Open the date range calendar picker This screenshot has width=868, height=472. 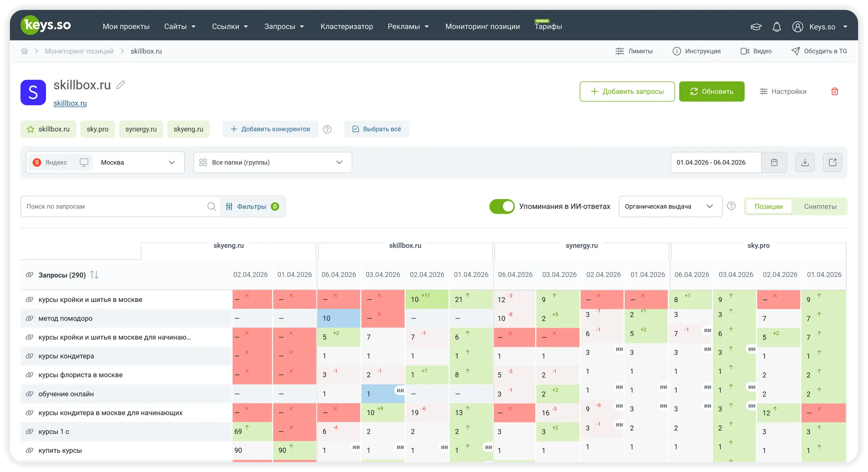pos(774,162)
